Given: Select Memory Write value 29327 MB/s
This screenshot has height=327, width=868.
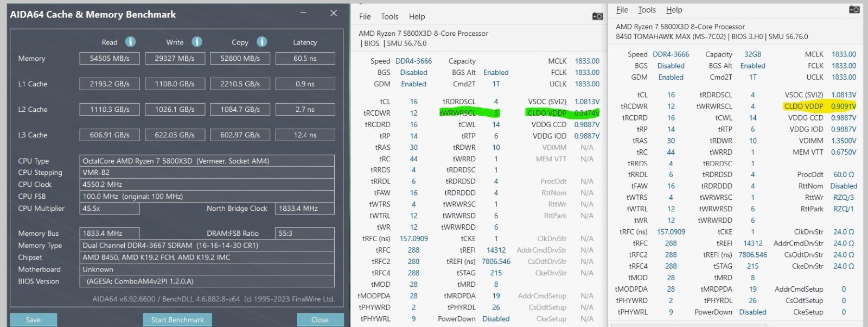Looking at the screenshot, I should coord(175,58).
